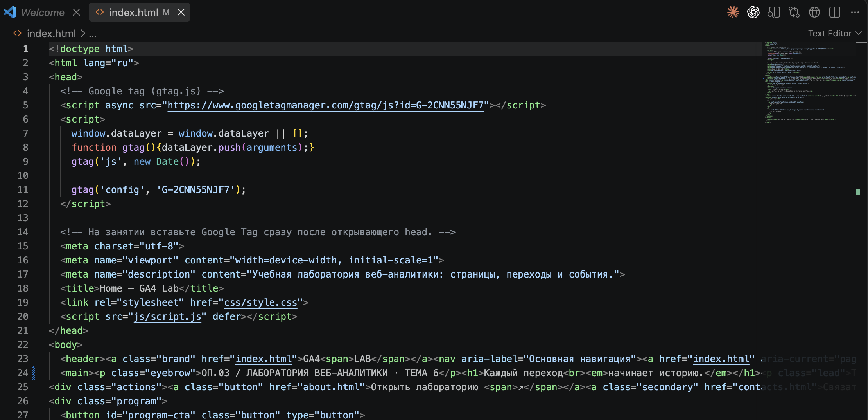Viewport: 868px width, 420px height.
Task: Switch to the Welcome tab
Action: pos(43,12)
